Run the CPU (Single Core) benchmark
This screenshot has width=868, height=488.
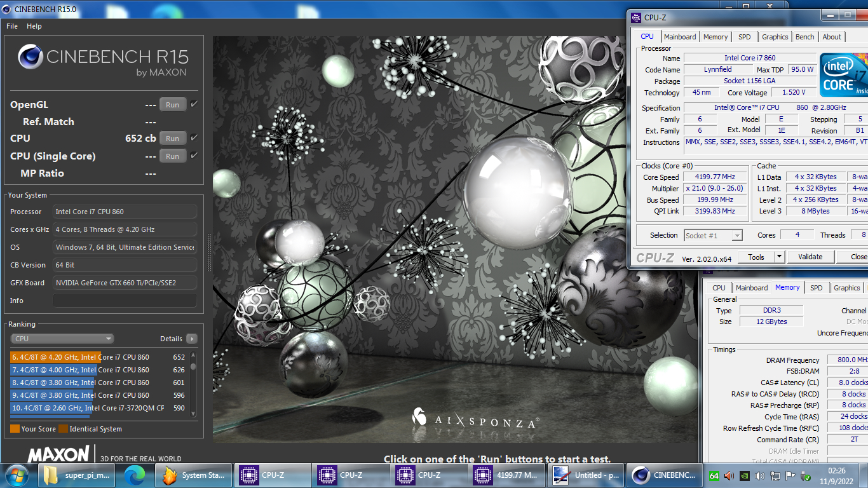(x=172, y=156)
